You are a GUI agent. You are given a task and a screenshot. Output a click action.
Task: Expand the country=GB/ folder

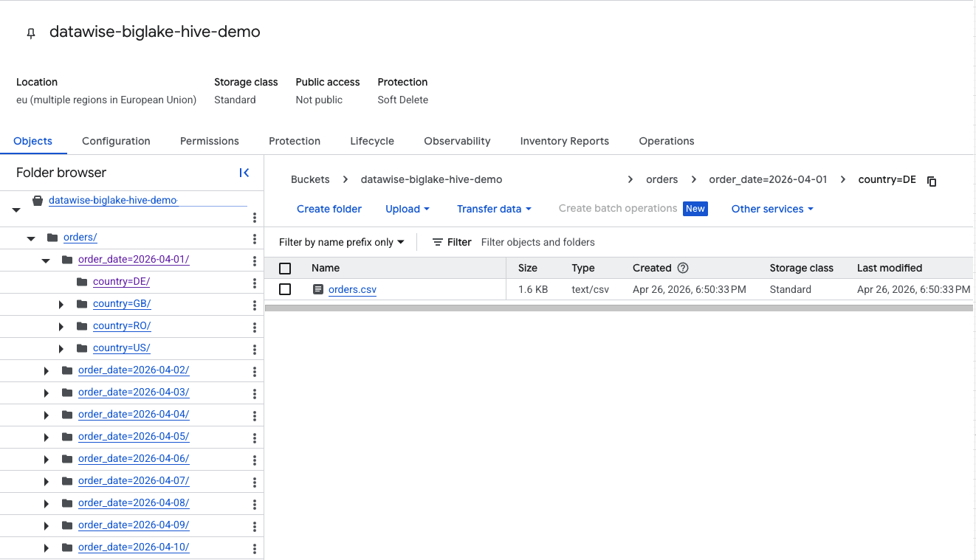pyautogui.click(x=61, y=304)
